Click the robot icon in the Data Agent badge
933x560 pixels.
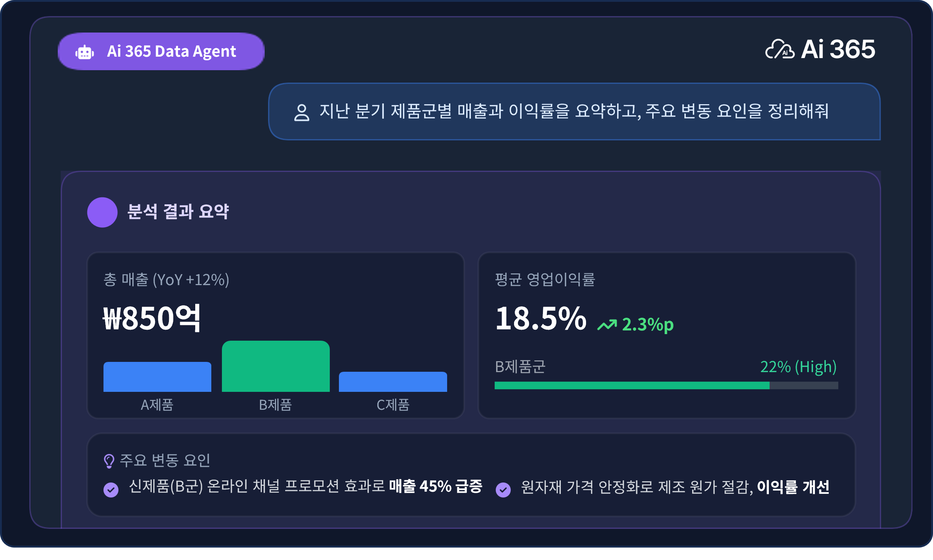[84, 52]
